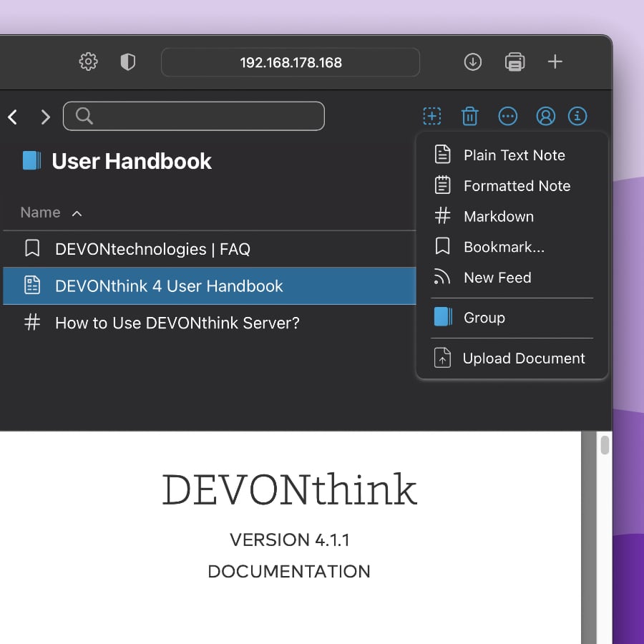Click the browser settings gear icon

point(88,62)
